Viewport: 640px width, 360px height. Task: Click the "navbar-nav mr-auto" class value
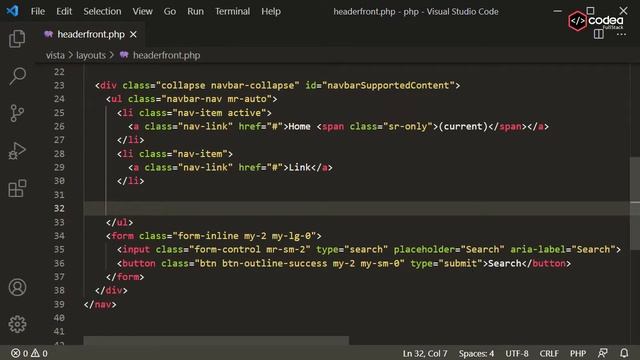coord(216,99)
